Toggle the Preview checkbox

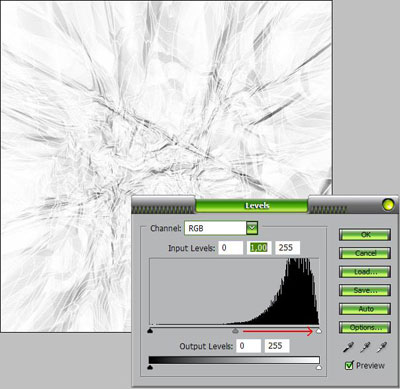tap(349, 366)
